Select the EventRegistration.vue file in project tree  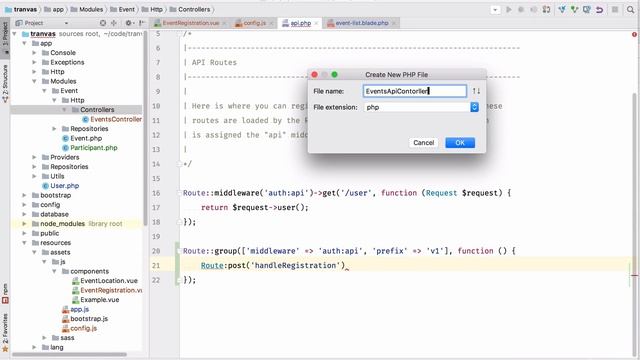tap(107, 290)
